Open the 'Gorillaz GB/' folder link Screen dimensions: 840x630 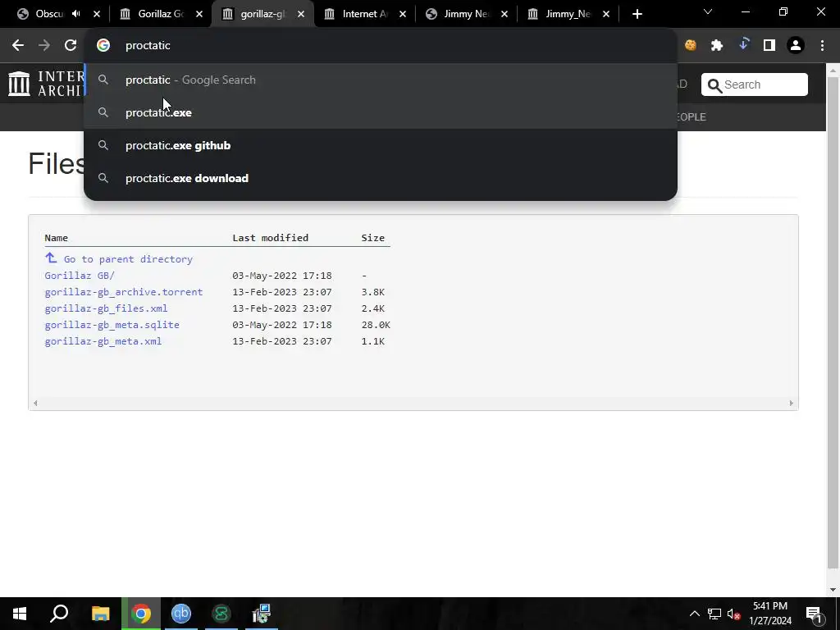tap(80, 276)
